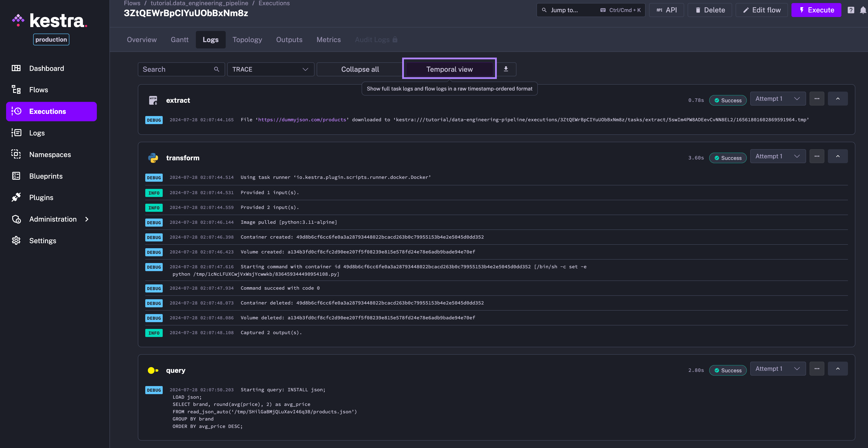The height and width of the screenshot is (448, 868).
Task: Collapse the extract task logs with the chevron
Action: (x=838, y=98)
